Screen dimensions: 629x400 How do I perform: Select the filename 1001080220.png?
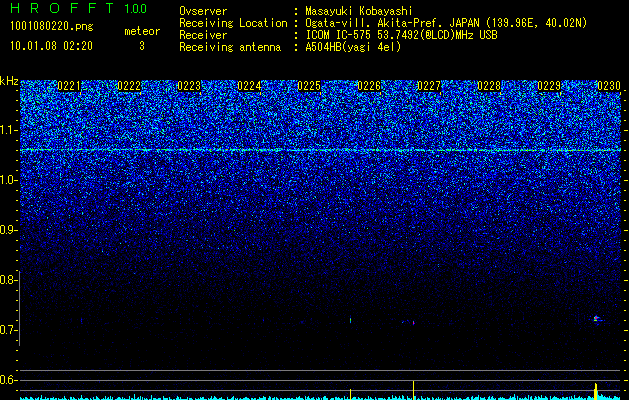(52, 26)
